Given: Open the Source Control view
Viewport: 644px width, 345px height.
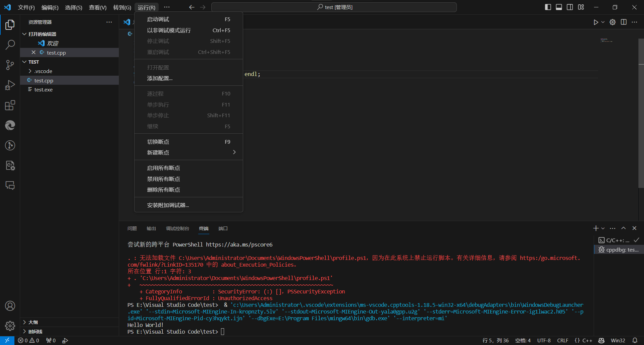Looking at the screenshot, I should coord(10,65).
